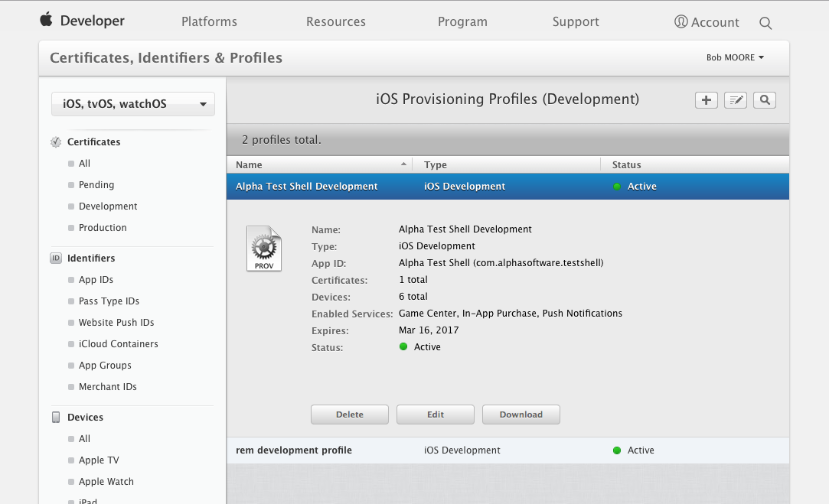Click the Expires date Mar 16, 2017
This screenshot has height=504, width=829.
coord(429,330)
